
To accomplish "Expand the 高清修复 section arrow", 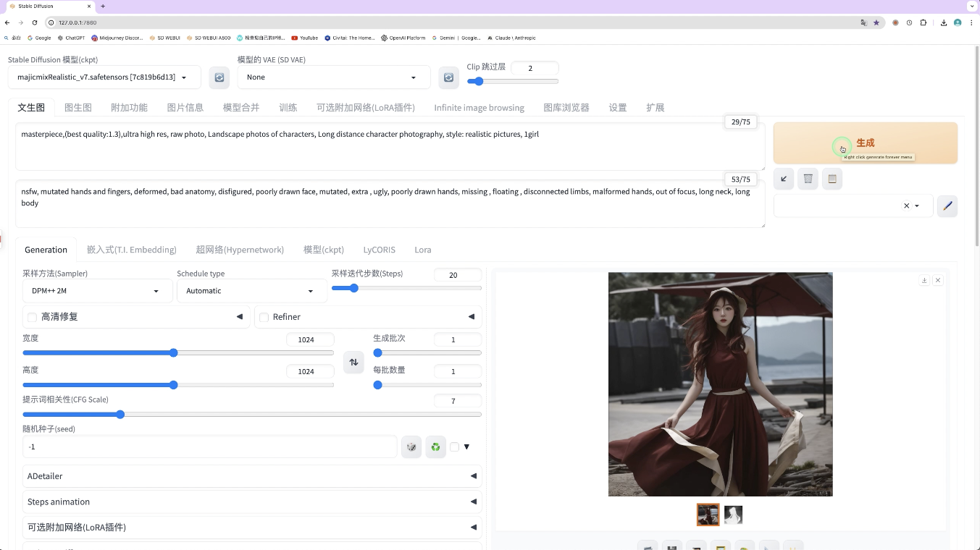I will (x=239, y=317).
